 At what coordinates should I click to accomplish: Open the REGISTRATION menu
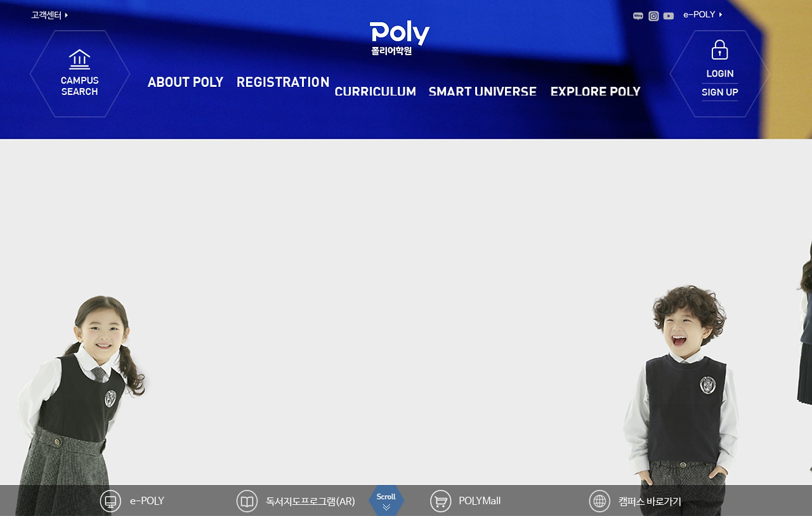(x=283, y=82)
